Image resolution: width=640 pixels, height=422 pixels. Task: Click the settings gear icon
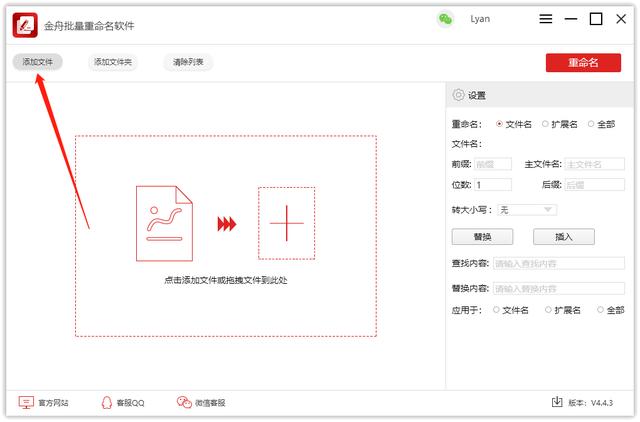point(458,95)
